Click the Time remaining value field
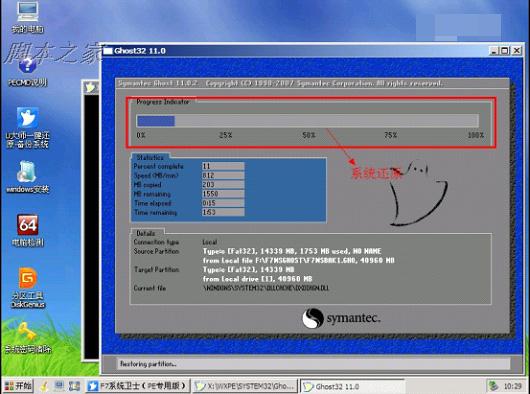The image size is (530, 394). point(223,212)
